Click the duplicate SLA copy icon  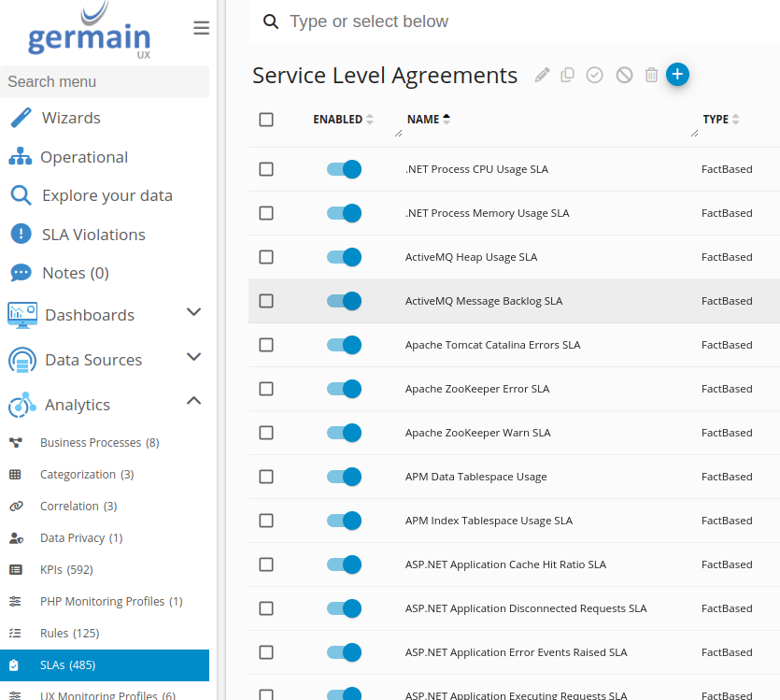(567, 76)
